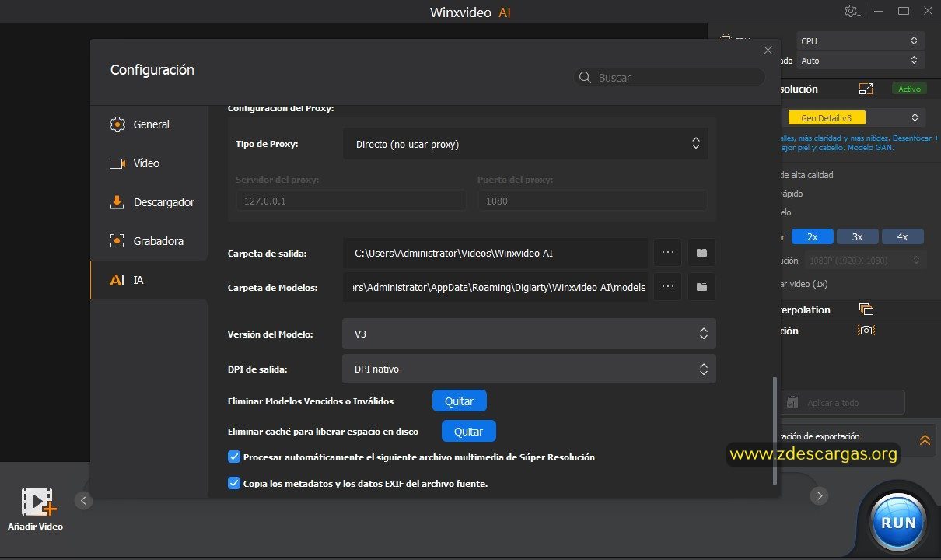Screen dimensions: 941x560
Task: Click the Super Resolution expand icon
Action: [x=866, y=89]
